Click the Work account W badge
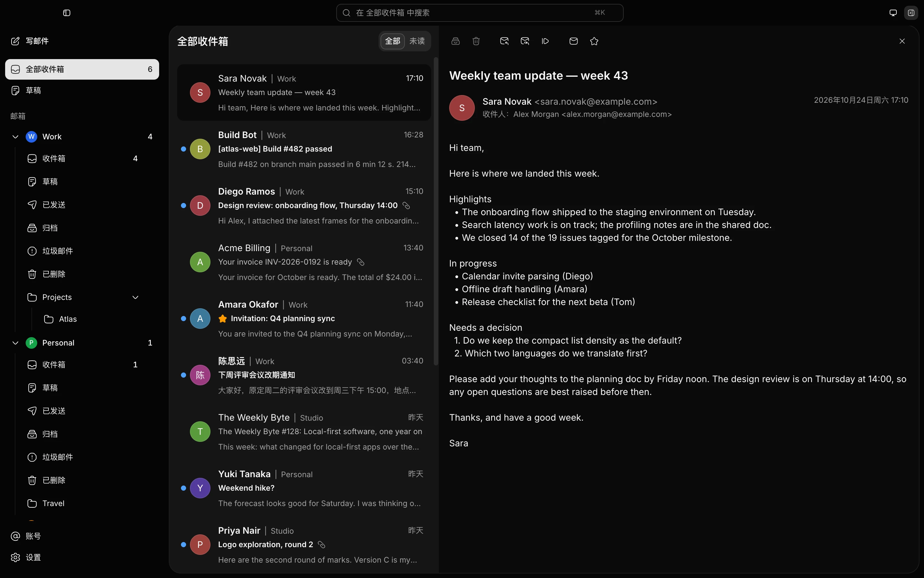This screenshot has width=924, height=578. pos(31,137)
